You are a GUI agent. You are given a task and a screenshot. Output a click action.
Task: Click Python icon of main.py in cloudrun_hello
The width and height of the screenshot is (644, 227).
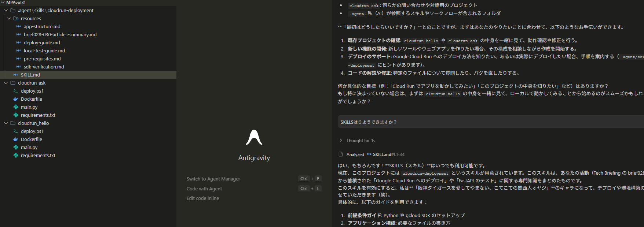pos(15,148)
